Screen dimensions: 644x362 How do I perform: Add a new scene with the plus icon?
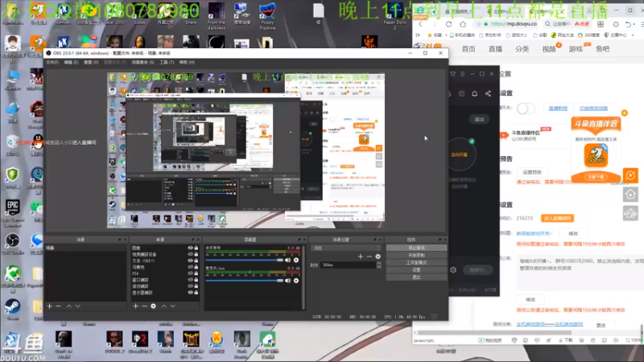(50, 306)
